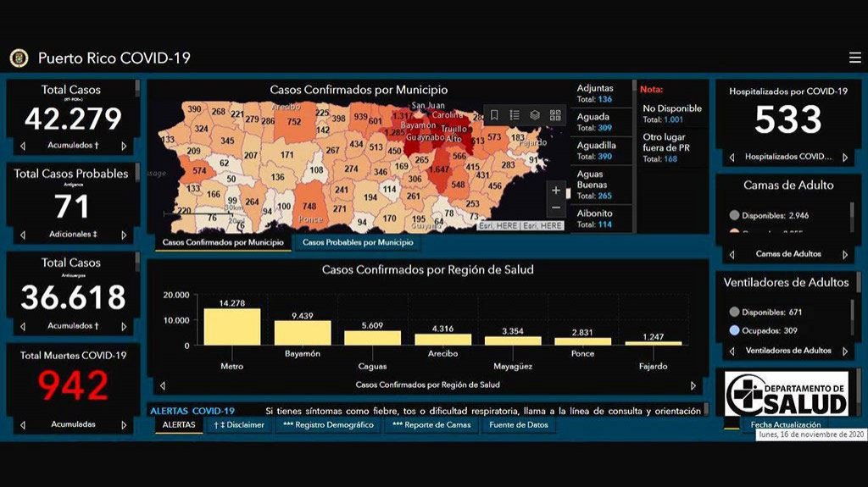Zoom in on the map with plus button

tap(556, 190)
